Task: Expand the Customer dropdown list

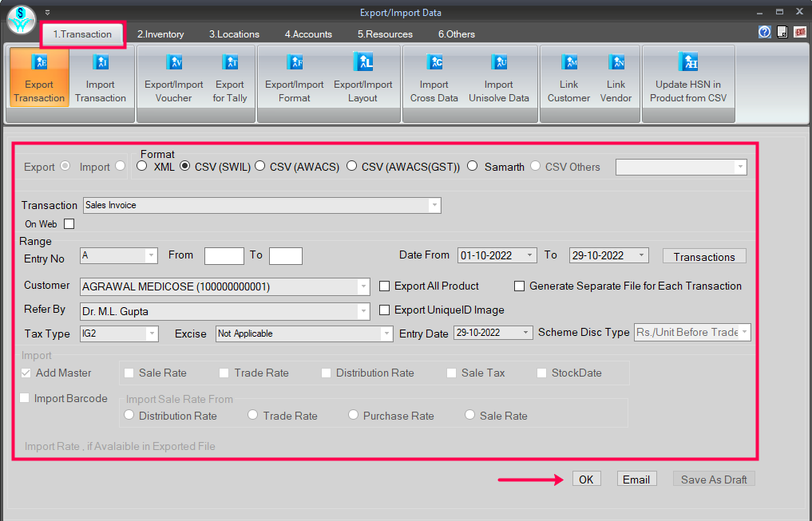Action: pyautogui.click(x=363, y=286)
